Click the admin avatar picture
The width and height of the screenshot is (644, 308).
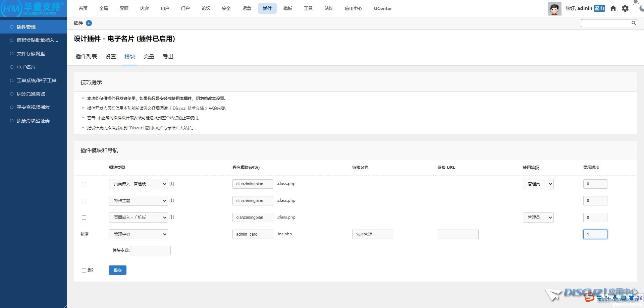tap(554, 9)
